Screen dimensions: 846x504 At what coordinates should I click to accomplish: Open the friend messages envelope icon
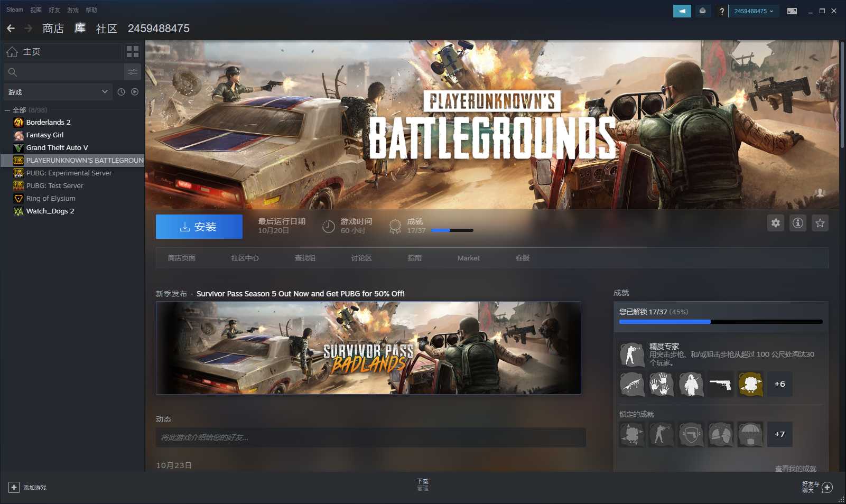click(x=702, y=11)
